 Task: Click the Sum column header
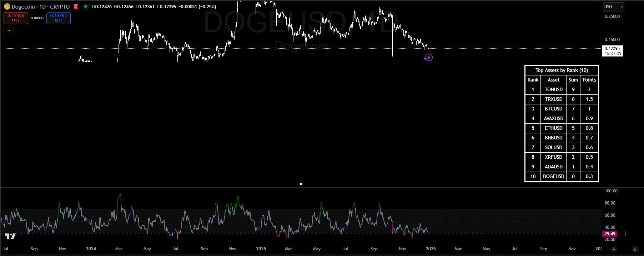pyautogui.click(x=573, y=80)
